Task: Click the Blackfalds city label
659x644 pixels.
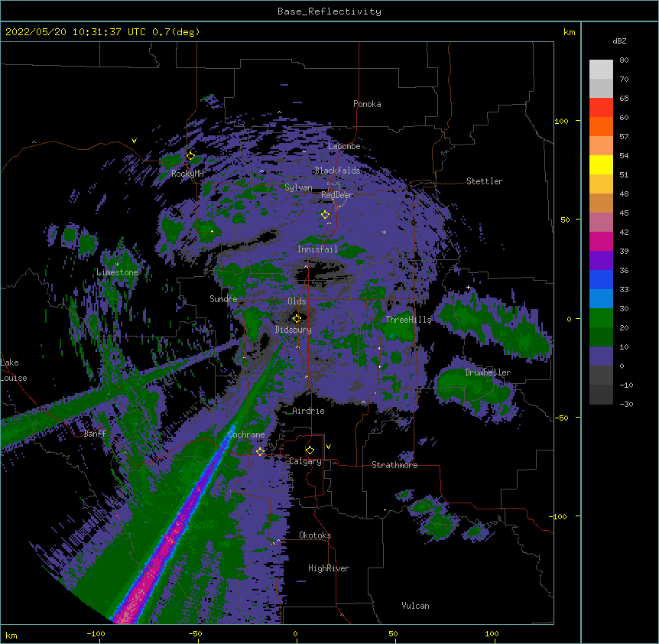Action: point(337,171)
